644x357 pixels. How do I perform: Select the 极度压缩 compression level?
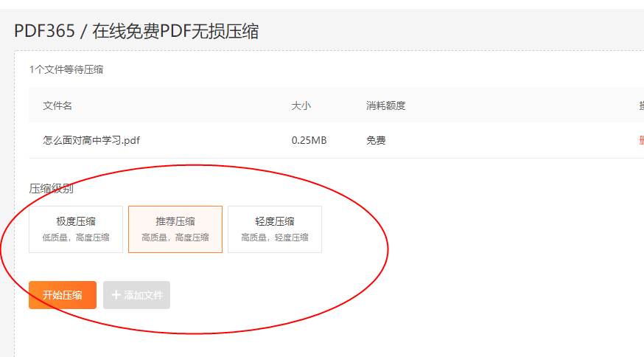pos(76,229)
